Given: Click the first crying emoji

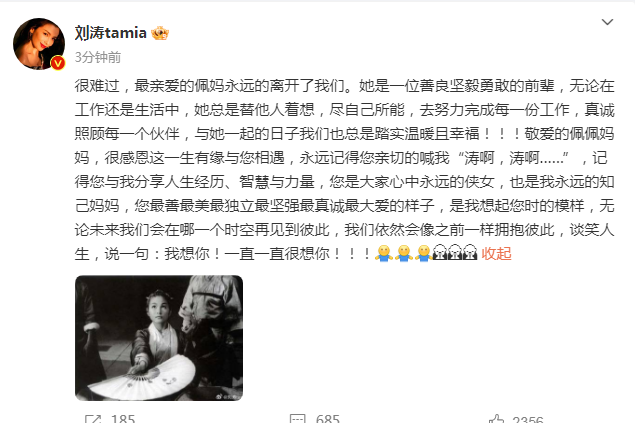Looking at the screenshot, I should click(440, 253).
